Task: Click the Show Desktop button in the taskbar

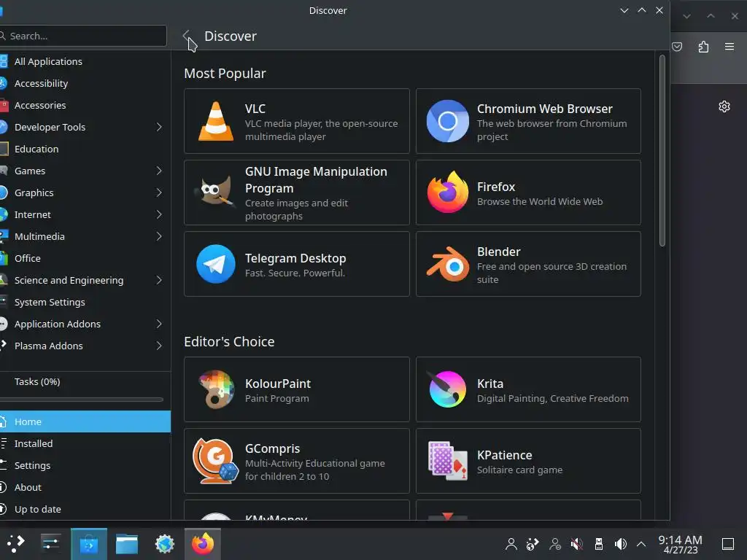Action: [x=728, y=544]
